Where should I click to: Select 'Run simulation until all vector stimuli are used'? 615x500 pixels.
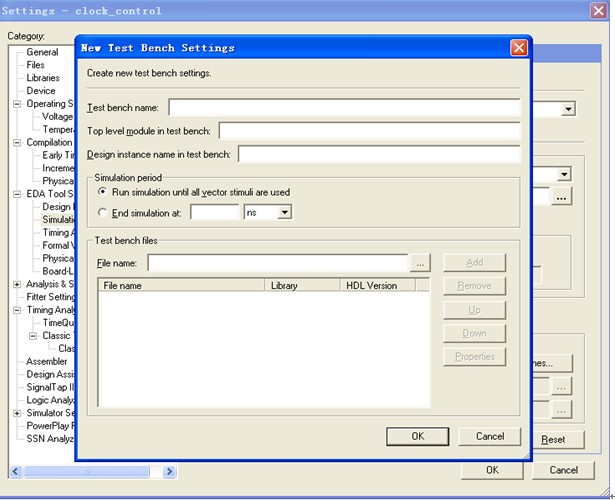[x=102, y=192]
